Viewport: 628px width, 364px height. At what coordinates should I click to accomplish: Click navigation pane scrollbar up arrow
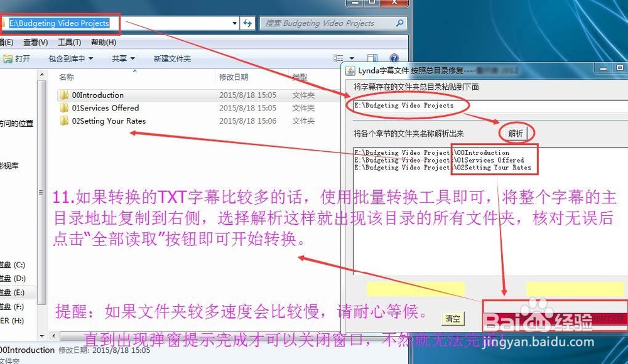(42, 75)
